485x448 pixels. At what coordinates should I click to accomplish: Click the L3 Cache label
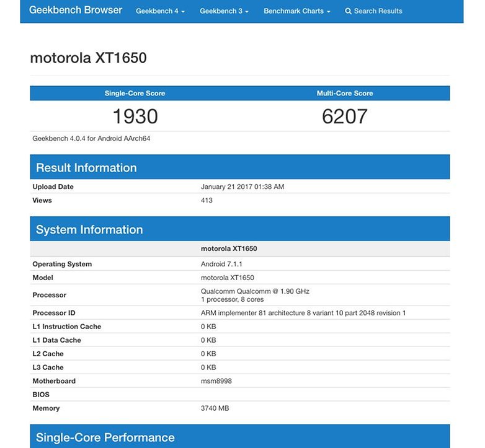coord(48,367)
